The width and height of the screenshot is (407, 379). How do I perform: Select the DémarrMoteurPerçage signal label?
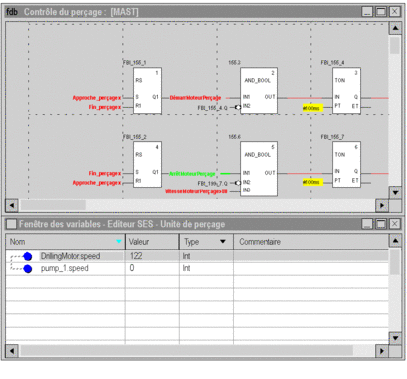tap(195, 98)
